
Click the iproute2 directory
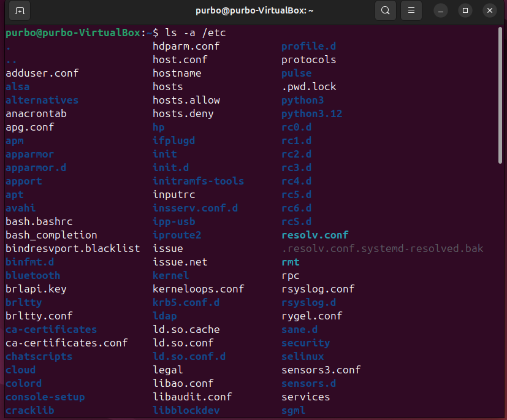[177, 235]
